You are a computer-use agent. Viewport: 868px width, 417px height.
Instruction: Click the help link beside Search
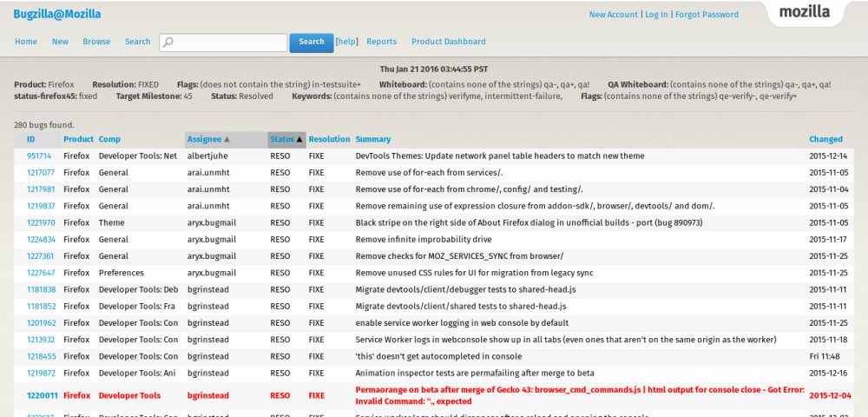[347, 42]
